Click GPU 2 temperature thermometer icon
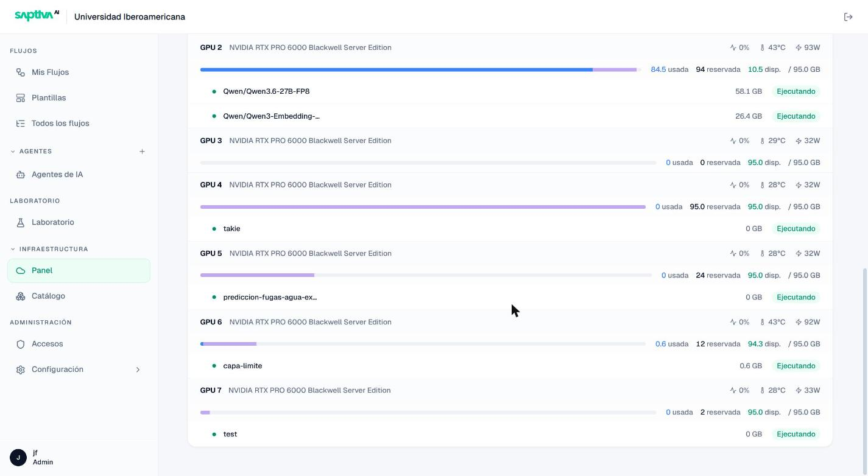Viewport: 868px width, 476px height. (x=762, y=47)
